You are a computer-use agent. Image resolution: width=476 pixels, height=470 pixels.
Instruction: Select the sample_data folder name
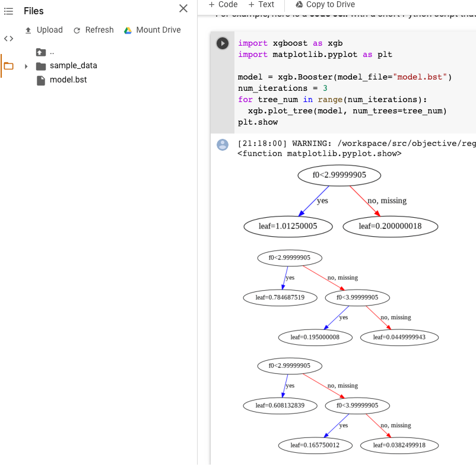point(73,66)
